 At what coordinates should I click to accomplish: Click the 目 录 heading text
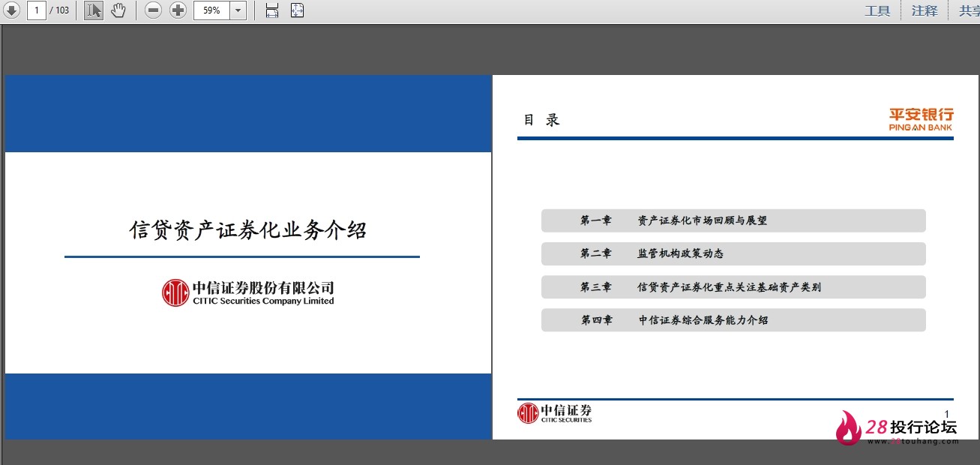[541, 120]
